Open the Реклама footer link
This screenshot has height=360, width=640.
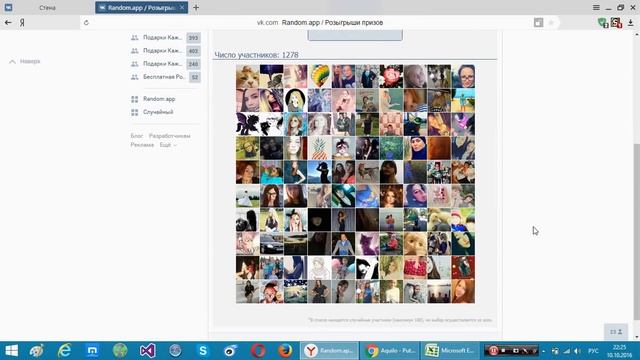pos(142,145)
